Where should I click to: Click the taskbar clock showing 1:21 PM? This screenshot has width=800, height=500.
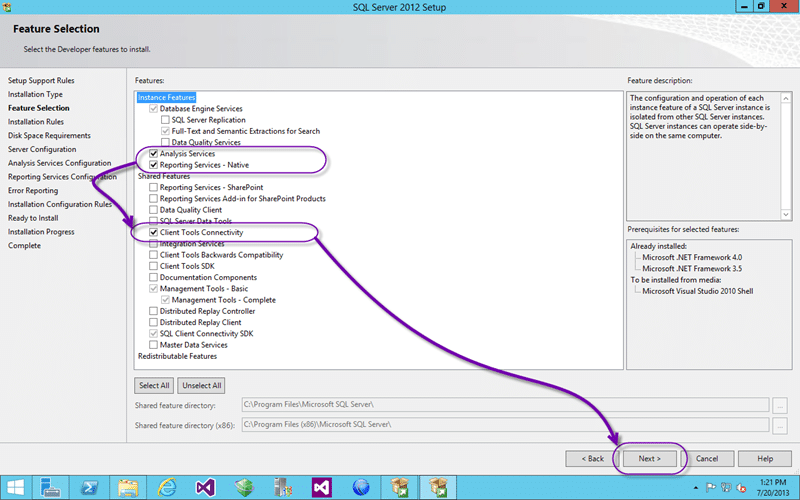pos(772,487)
